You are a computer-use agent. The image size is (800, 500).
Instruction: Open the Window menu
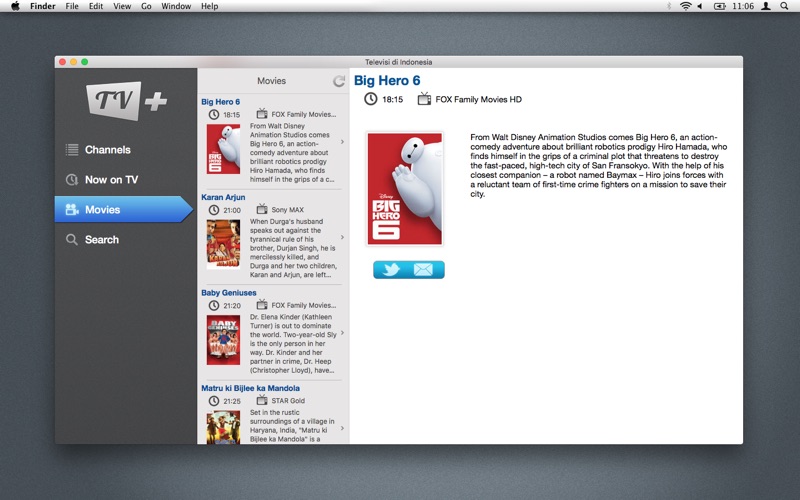[x=176, y=6]
